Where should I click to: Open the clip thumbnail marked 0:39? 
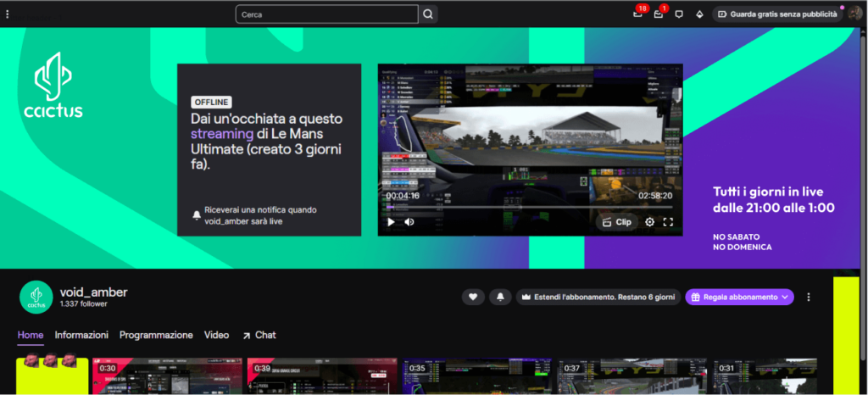[322, 376]
